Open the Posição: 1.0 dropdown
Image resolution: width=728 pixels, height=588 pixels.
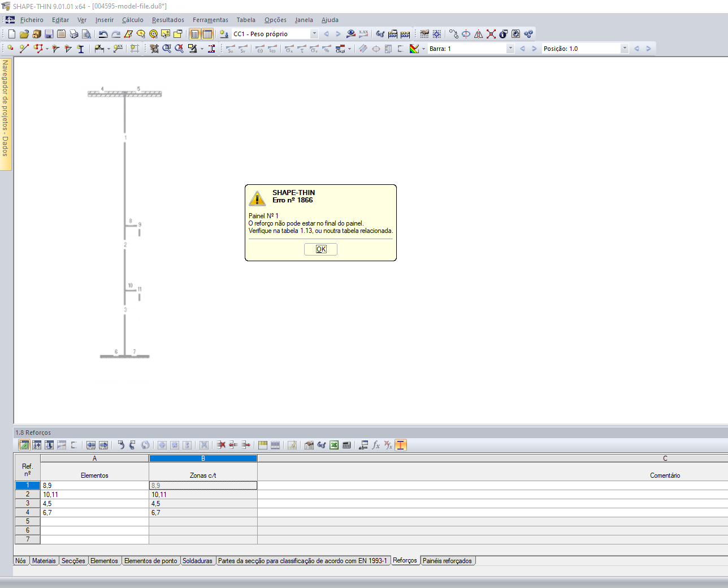(x=625, y=49)
